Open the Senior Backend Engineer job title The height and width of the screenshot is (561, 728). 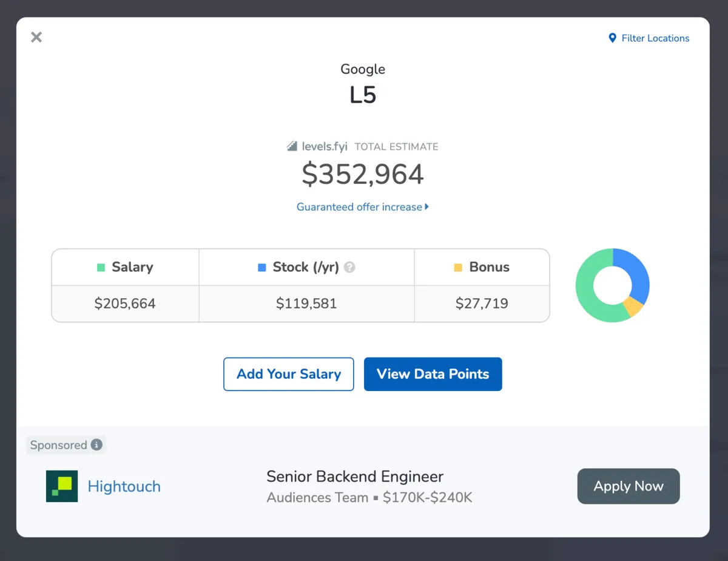[x=355, y=477]
